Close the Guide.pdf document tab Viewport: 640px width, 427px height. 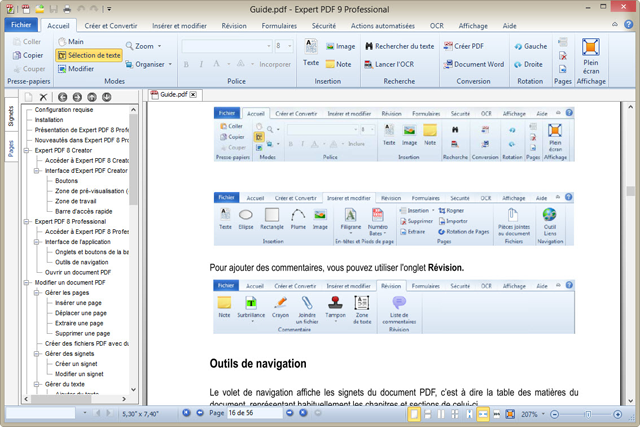tap(193, 95)
